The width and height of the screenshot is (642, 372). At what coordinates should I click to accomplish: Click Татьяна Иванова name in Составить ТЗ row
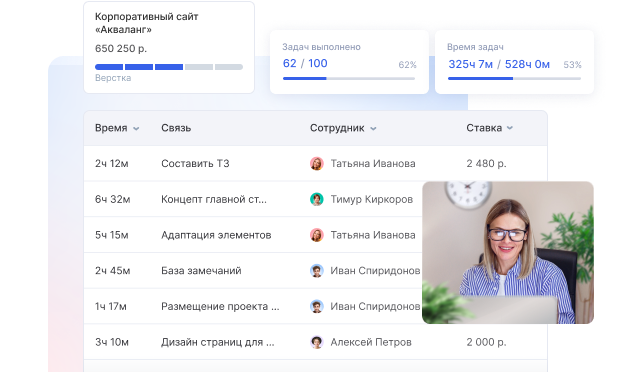click(373, 164)
